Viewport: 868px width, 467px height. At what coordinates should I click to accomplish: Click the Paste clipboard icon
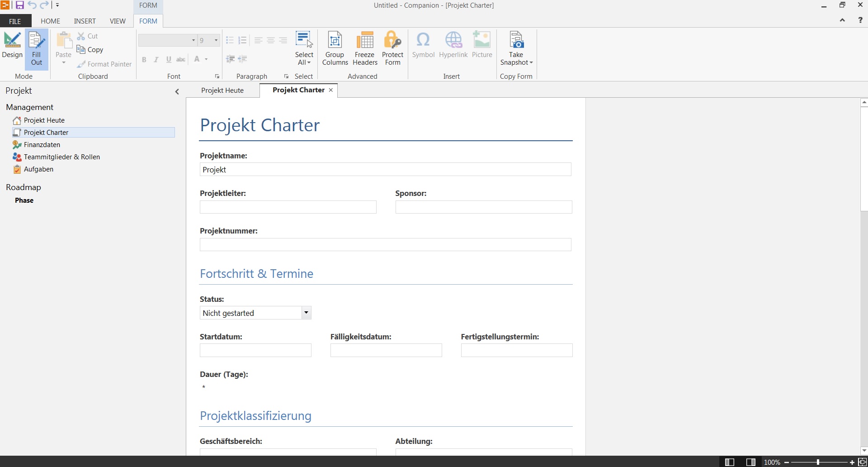(64, 40)
